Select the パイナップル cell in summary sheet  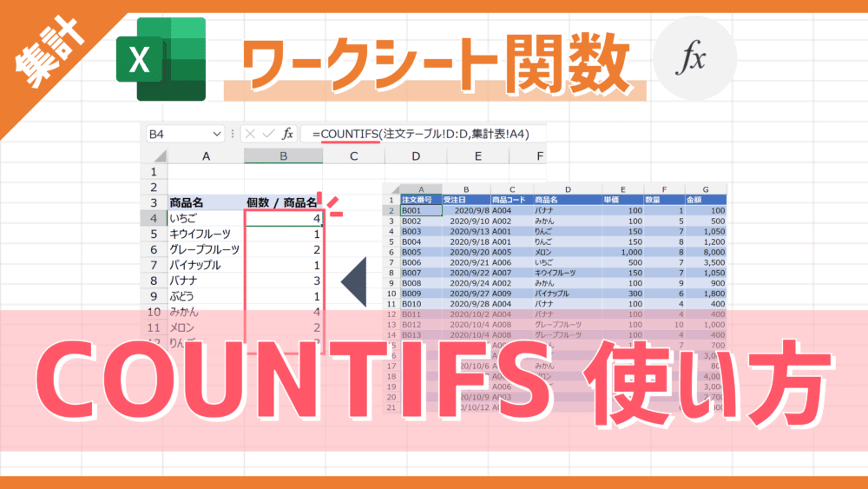(206, 265)
